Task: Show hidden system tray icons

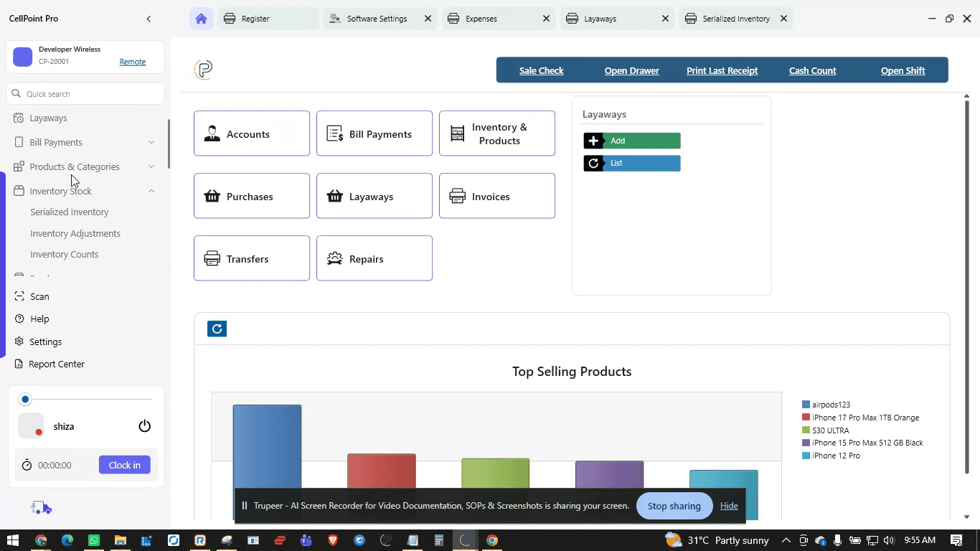Action: tap(786, 540)
